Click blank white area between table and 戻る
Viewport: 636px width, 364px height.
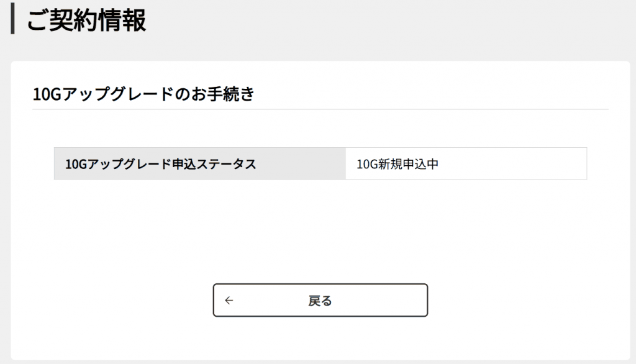320,233
